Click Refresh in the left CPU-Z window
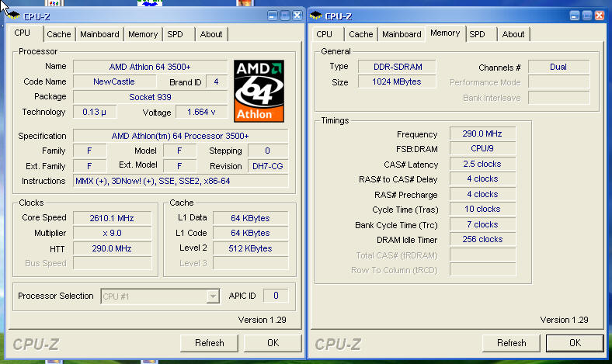Viewport: 612px width, 364px height. (210, 343)
